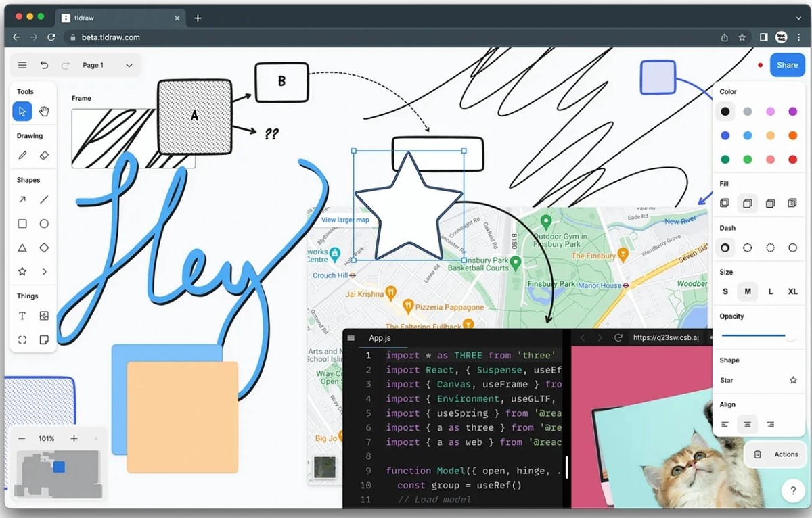
Task: Choose the Ellipse shape tool
Action: pos(44,224)
